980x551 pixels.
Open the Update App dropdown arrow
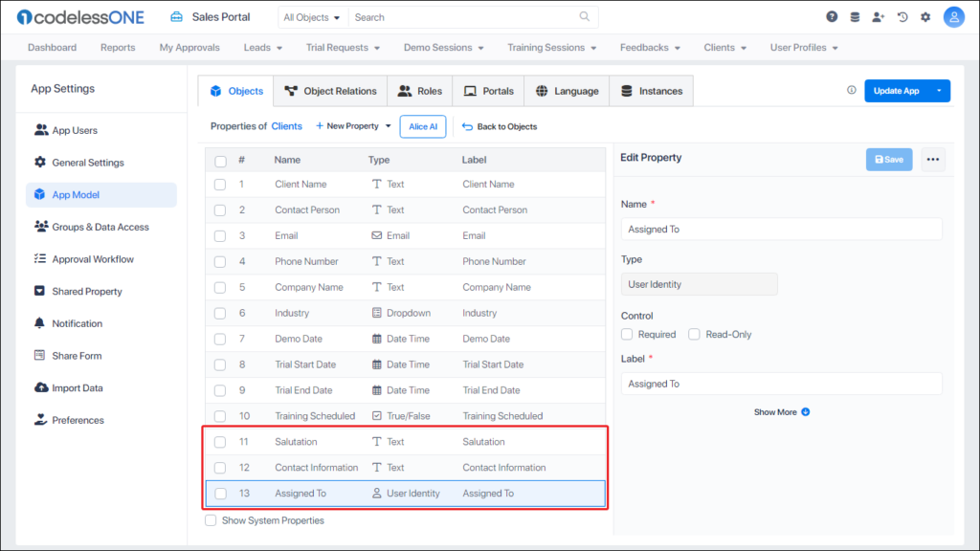[939, 91]
